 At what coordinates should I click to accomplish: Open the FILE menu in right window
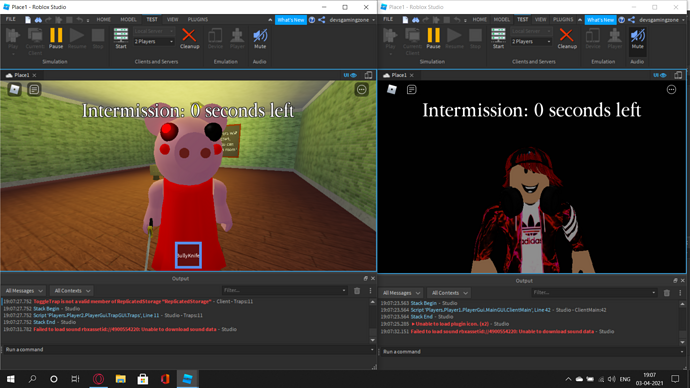click(388, 19)
